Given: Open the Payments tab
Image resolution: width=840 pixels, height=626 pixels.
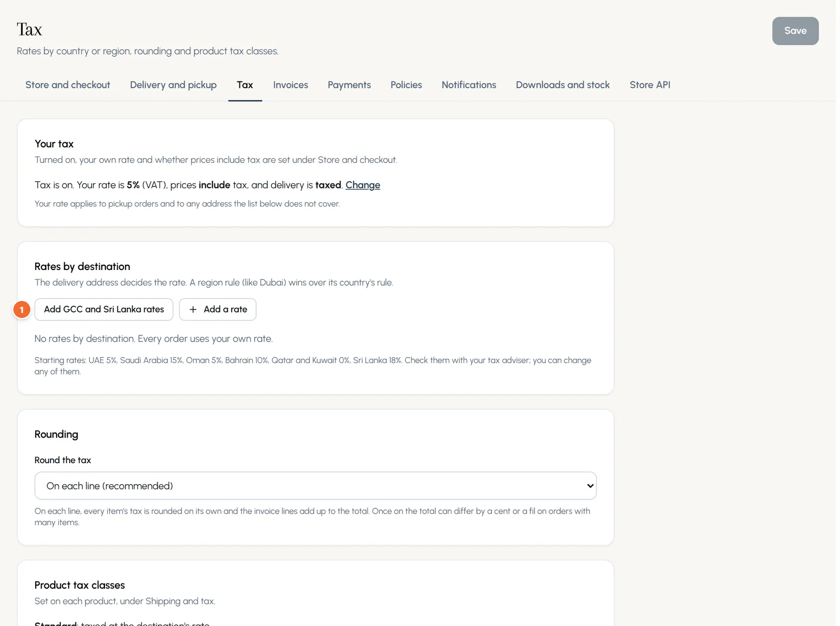Looking at the screenshot, I should pyautogui.click(x=349, y=85).
